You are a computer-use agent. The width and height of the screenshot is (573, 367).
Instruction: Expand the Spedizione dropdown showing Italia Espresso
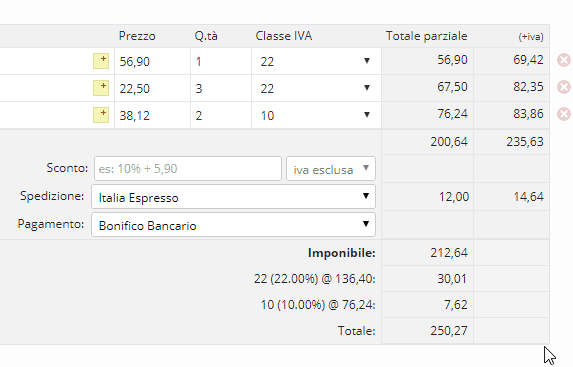click(234, 197)
